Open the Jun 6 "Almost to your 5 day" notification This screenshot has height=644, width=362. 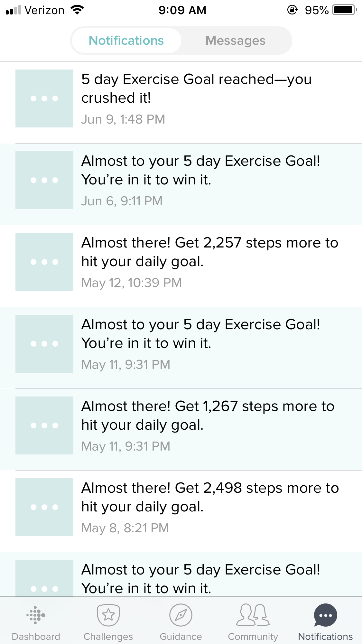tap(200, 170)
